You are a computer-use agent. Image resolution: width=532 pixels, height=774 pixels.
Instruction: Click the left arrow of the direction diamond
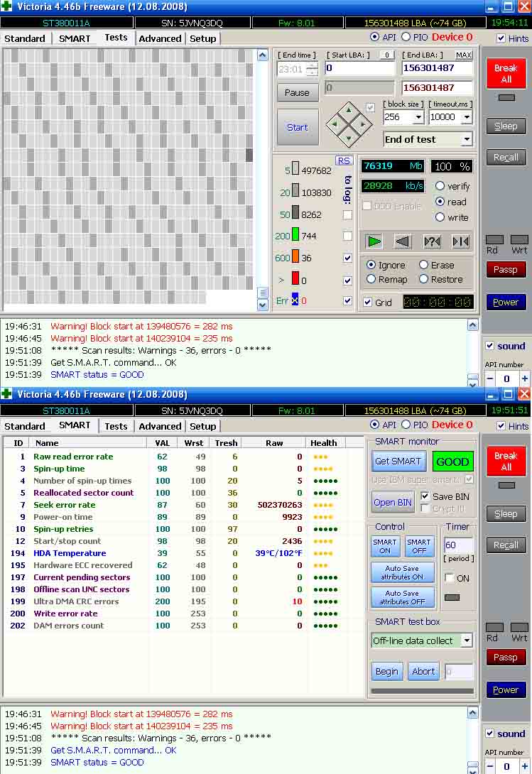[x=335, y=124]
